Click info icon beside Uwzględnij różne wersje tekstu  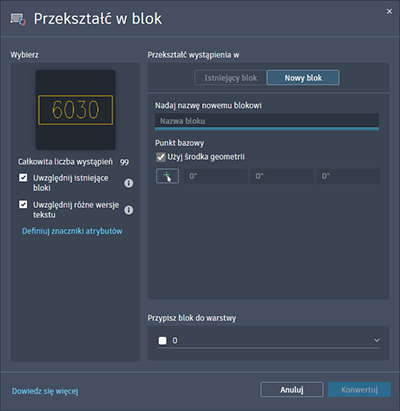pos(129,210)
